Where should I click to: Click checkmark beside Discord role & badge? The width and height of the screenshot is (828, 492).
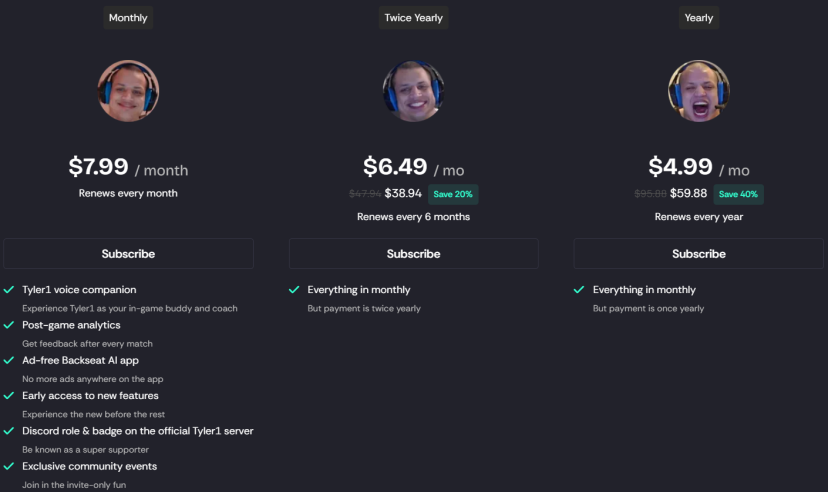pos(9,431)
